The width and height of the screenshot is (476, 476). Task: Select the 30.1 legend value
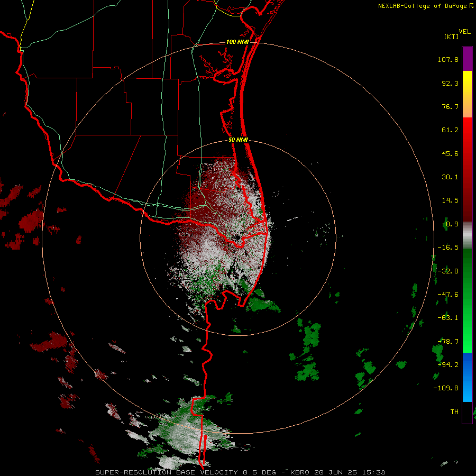point(450,177)
